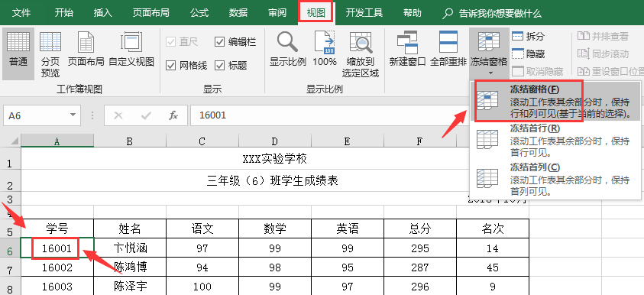Click the header cell '总分'

(419, 229)
